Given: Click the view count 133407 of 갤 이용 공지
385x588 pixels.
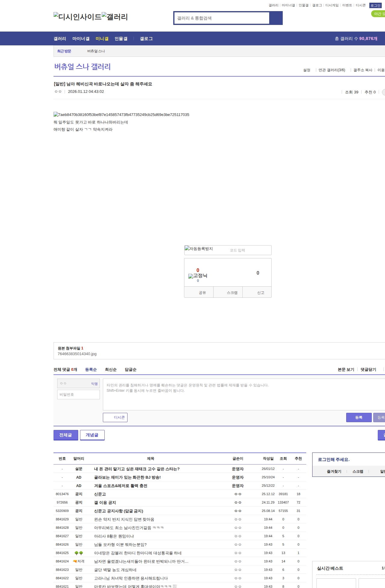Looking at the screenshot, I should click(x=283, y=502).
